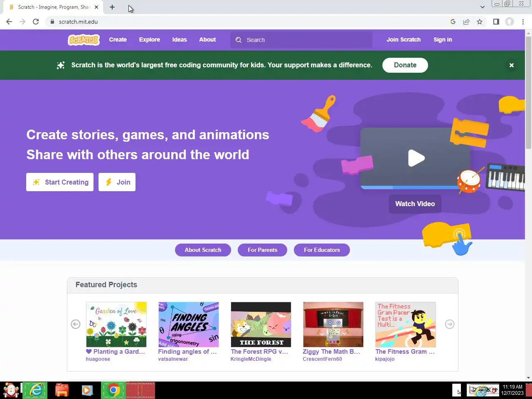Image resolution: width=532 pixels, height=399 pixels.
Task: Click Join Scratch in the navbar
Action: click(x=404, y=39)
